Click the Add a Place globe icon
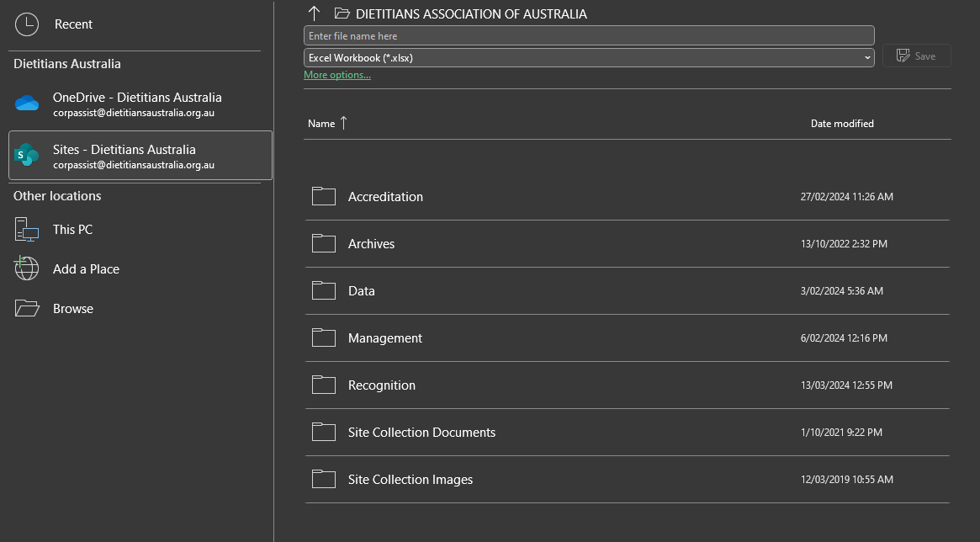980x542 pixels. (x=27, y=268)
